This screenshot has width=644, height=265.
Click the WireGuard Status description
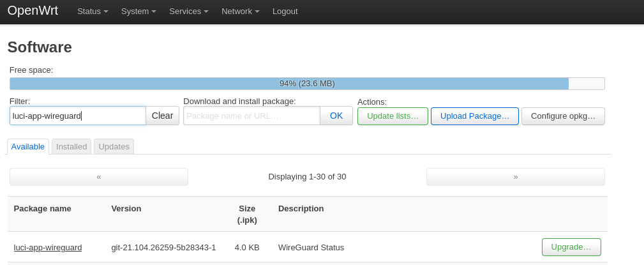[311, 247]
